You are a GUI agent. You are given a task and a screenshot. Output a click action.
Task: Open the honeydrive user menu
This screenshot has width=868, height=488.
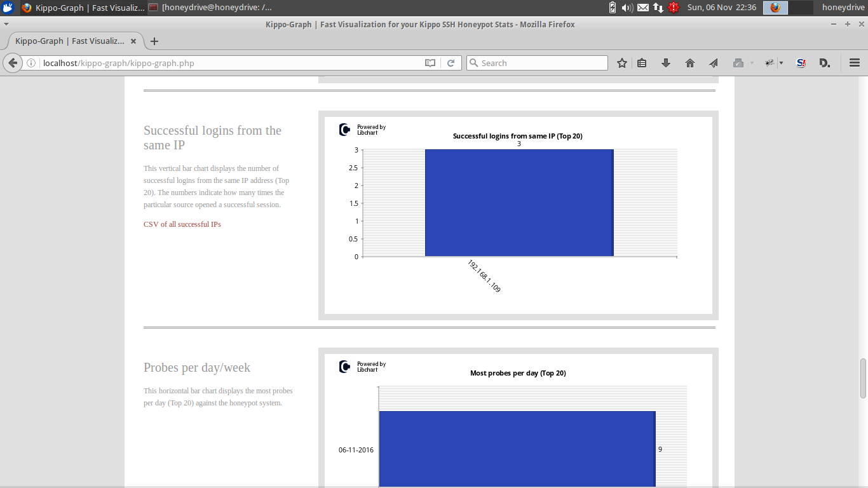coord(843,8)
